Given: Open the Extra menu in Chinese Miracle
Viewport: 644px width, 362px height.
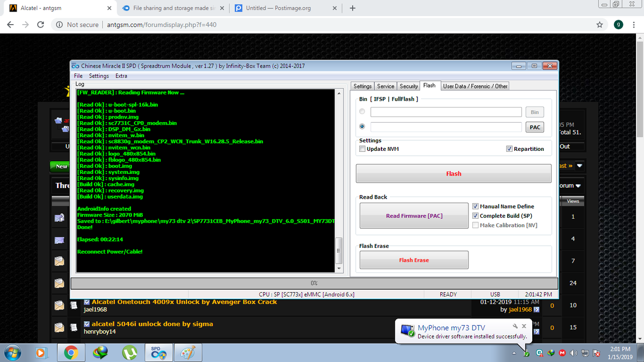Looking at the screenshot, I should coord(121,76).
